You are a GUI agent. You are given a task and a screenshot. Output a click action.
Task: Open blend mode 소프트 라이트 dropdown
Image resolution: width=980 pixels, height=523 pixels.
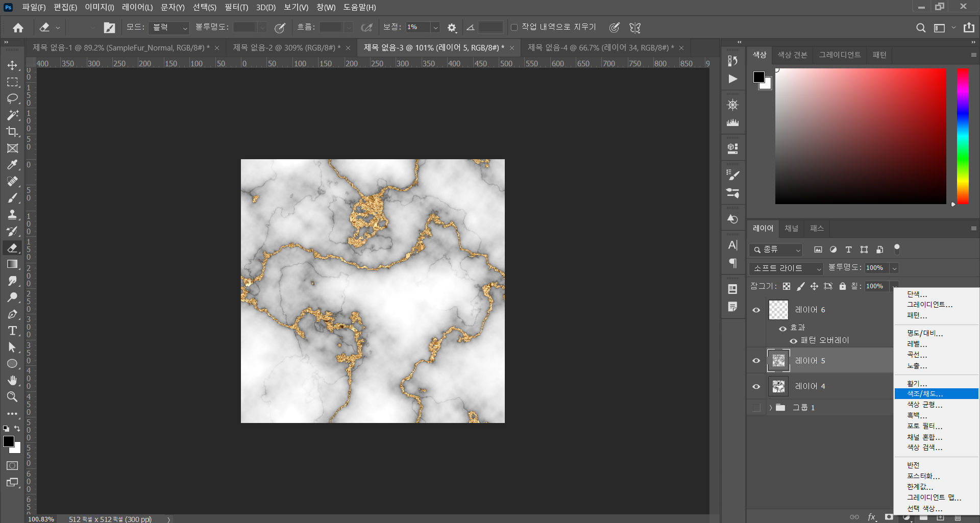[786, 268]
